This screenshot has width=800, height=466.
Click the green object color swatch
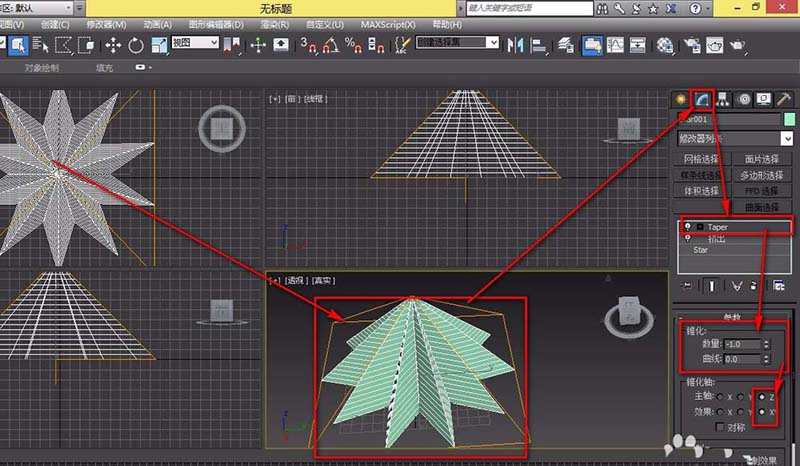click(x=789, y=119)
